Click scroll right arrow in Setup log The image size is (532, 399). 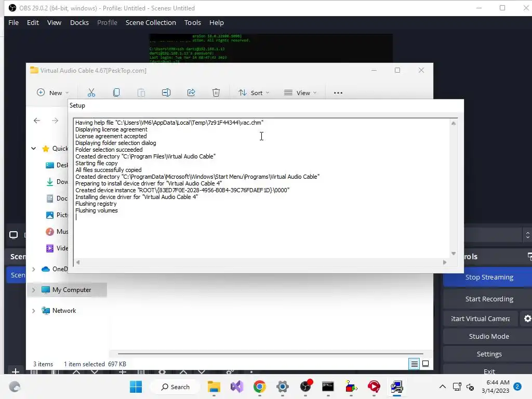click(x=445, y=262)
